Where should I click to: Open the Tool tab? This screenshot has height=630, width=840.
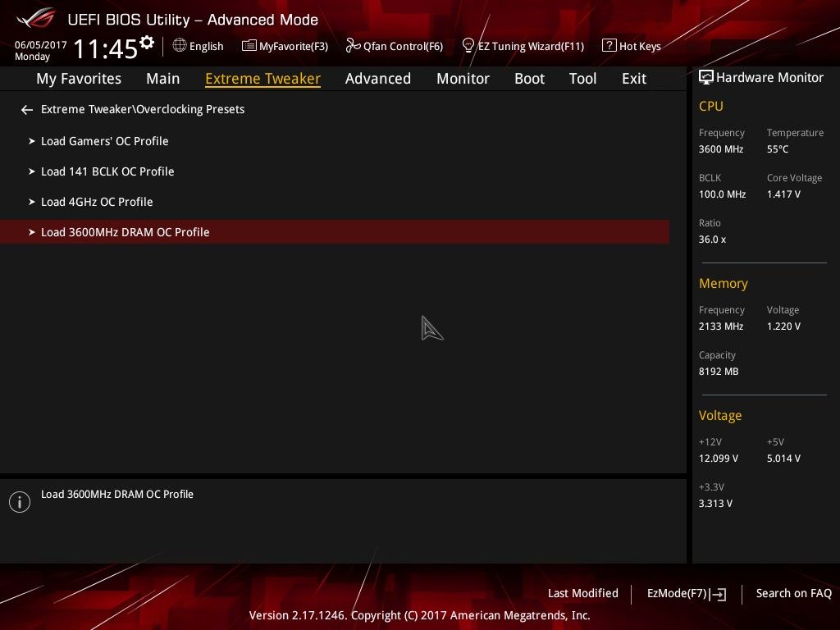click(x=582, y=79)
